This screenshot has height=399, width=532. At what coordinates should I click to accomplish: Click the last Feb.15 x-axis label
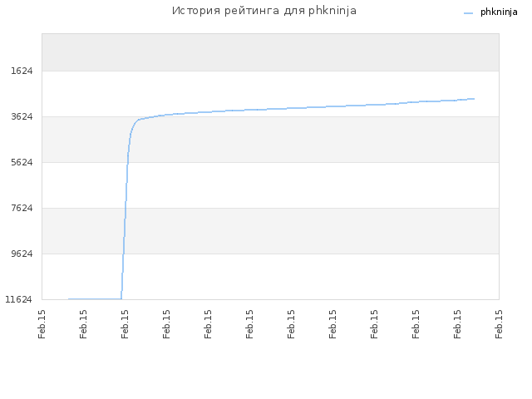tap(499, 324)
